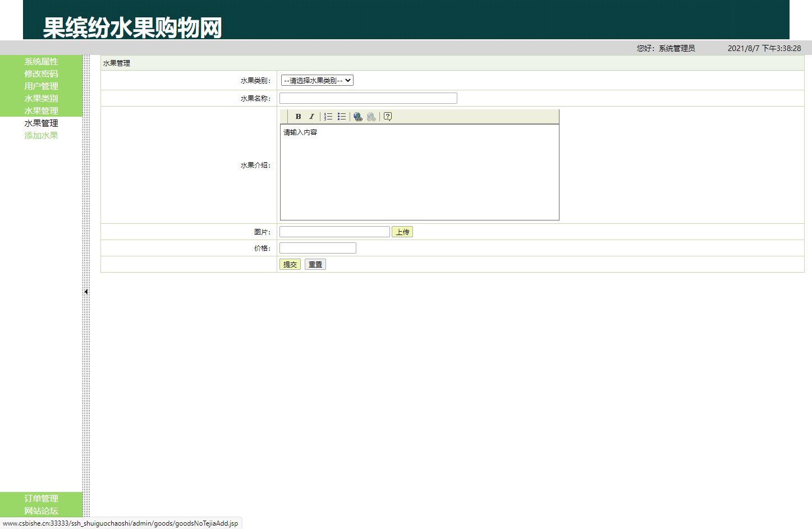Click the 水果类别: form label

[255, 81]
